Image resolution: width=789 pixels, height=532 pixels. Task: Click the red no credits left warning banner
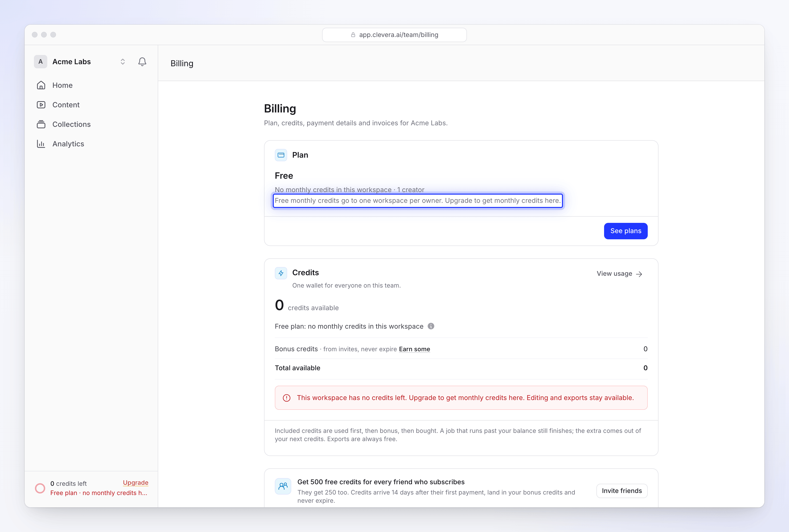tap(461, 398)
